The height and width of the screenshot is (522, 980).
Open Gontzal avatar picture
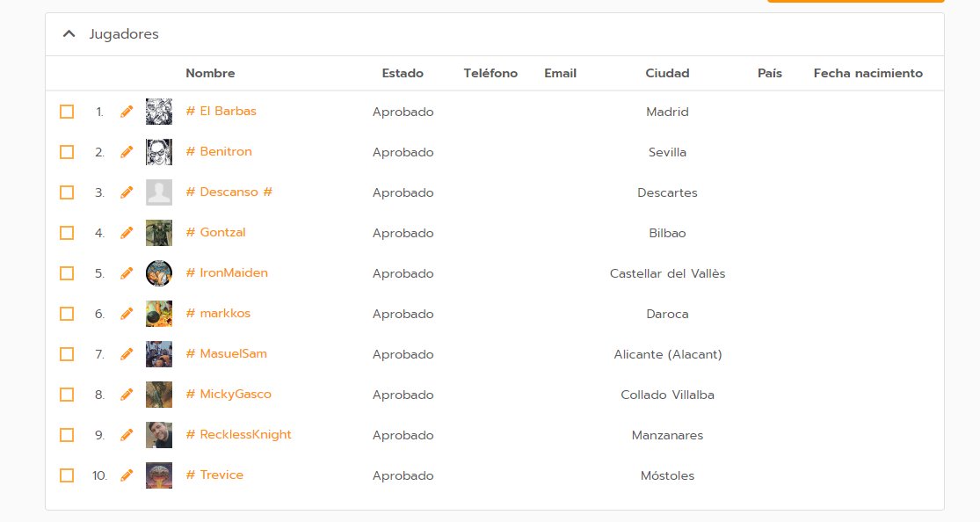159,233
